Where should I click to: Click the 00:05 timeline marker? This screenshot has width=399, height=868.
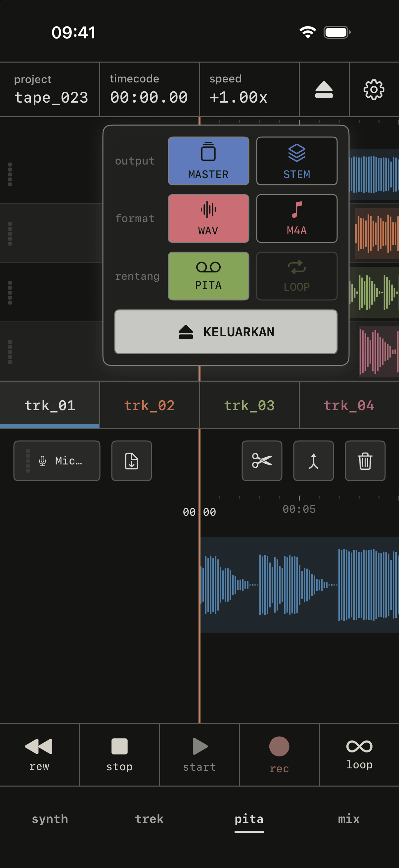click(x=299, y=509)
